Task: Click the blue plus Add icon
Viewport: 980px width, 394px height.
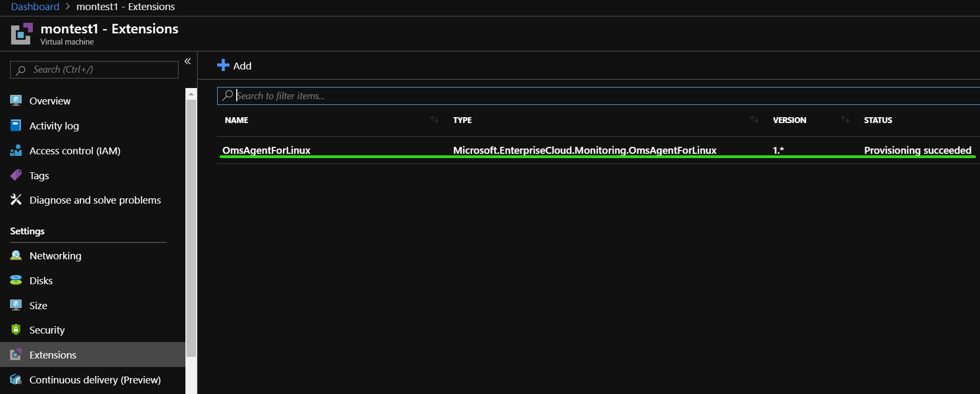Action: [223, 65]
